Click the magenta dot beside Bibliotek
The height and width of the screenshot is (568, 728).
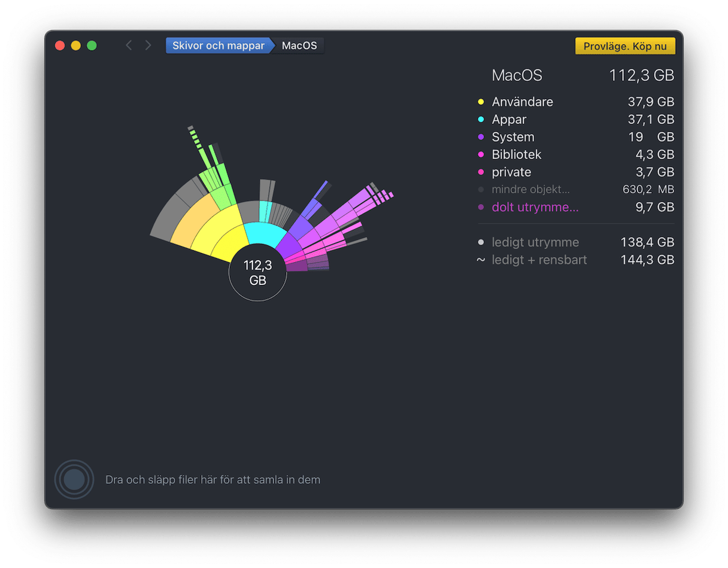pos(481,154)
